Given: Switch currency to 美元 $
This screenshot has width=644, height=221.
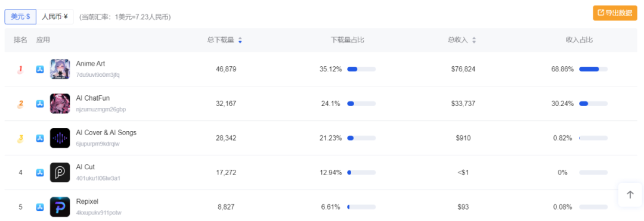Looking at the screenshot, I should pos(20,17).
